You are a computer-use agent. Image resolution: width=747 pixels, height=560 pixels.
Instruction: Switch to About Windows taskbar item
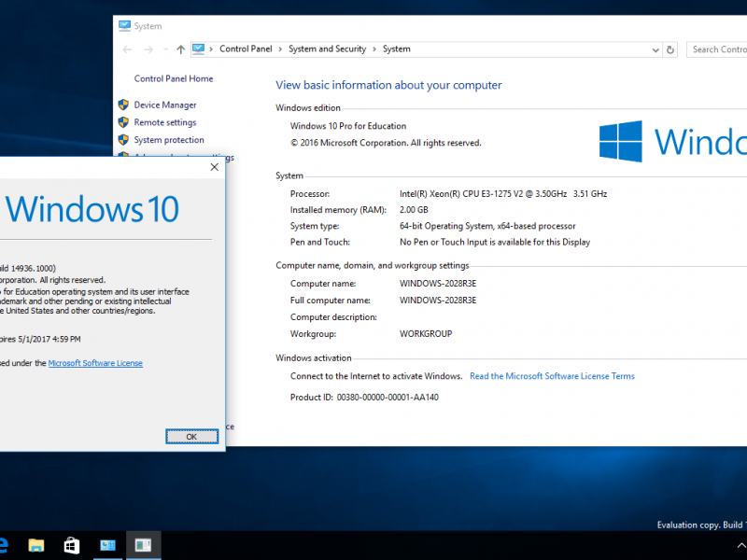(144, 545)
